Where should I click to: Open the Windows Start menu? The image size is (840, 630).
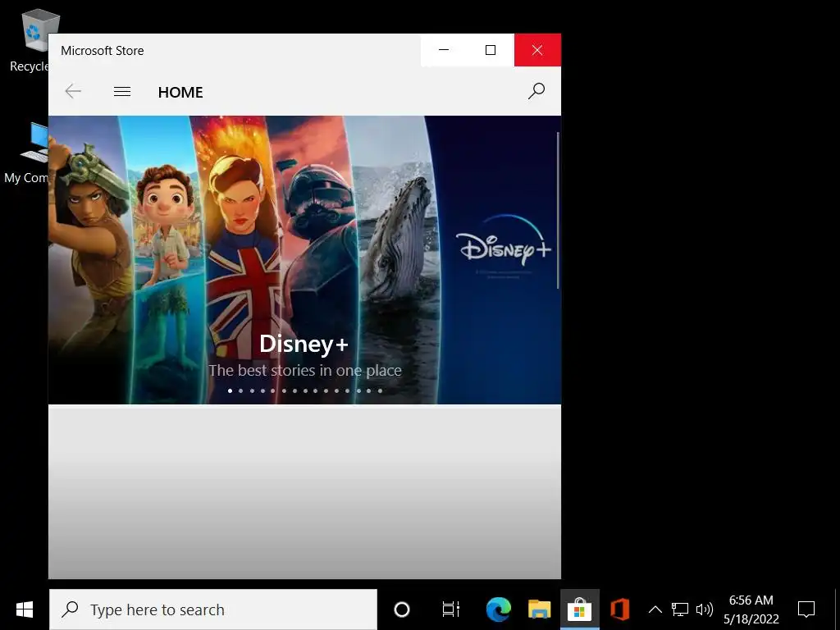point(24,609)
